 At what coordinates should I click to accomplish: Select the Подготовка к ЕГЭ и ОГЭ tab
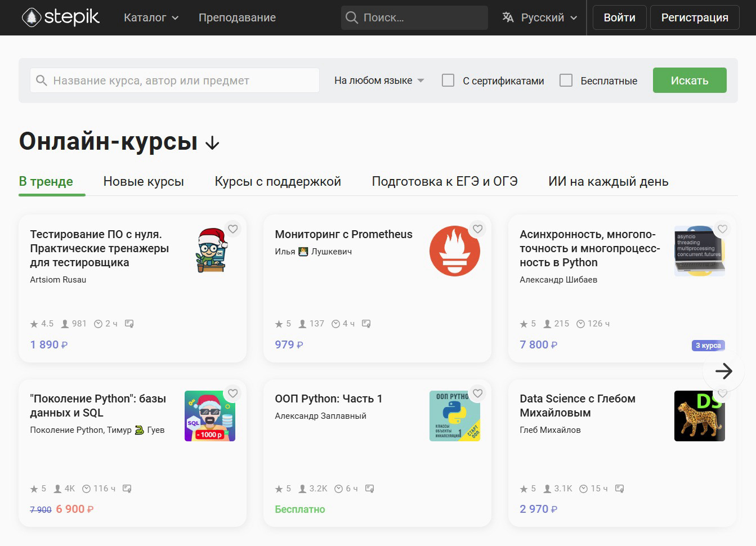pyautogui.click(x=444, y=181)
